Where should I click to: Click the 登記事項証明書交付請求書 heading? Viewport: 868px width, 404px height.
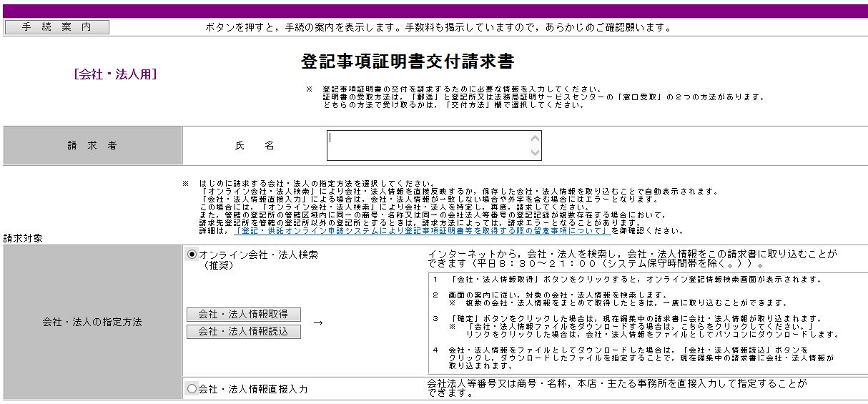408,61
